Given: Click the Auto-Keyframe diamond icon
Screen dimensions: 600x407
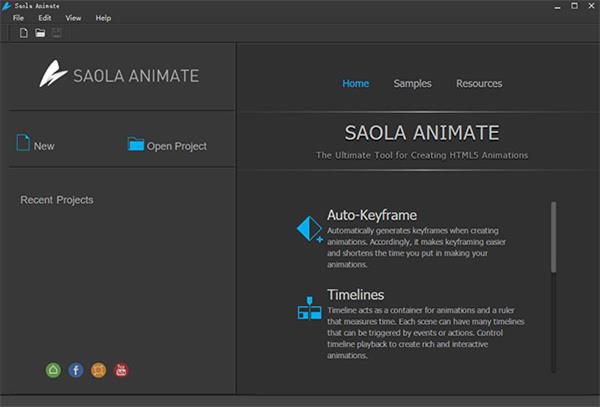Looking at the screenshot, I should 309,229.
